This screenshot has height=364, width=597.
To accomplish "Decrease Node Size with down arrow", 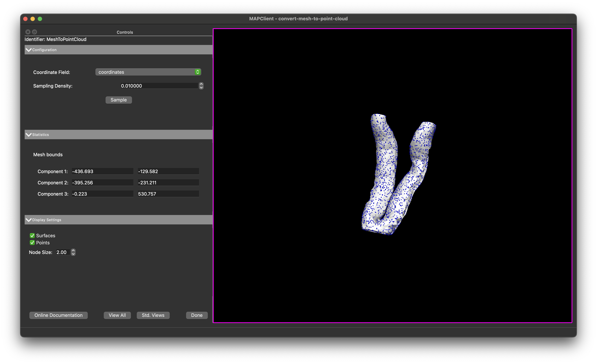I will pyautogui.click(x=73, y=254).
